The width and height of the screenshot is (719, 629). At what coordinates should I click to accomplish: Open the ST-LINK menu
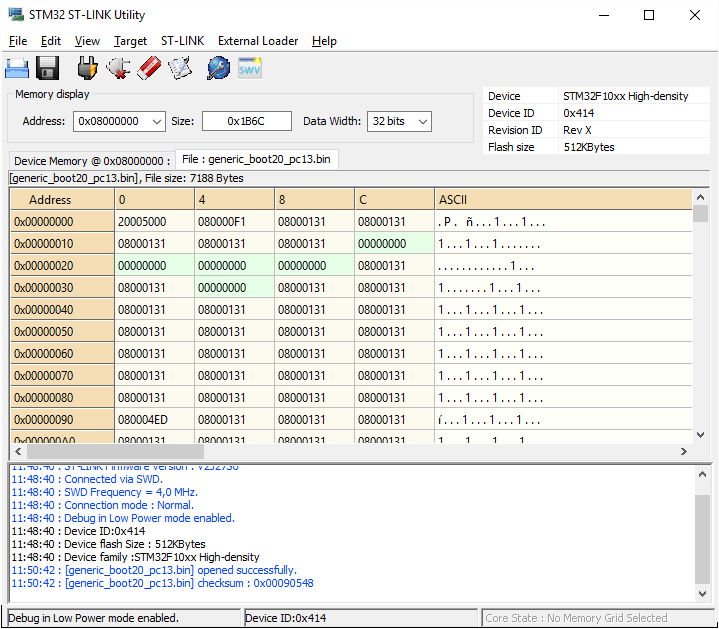pos(182,41)
